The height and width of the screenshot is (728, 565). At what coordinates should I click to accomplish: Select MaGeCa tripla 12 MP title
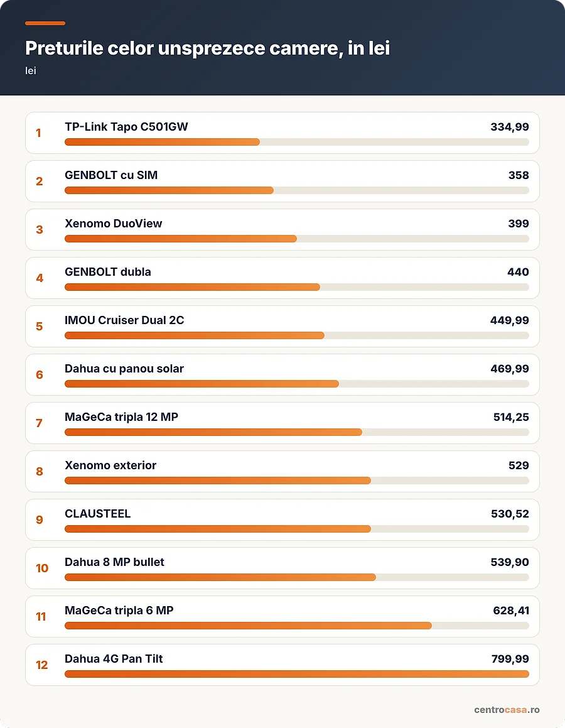coord(122,417)
